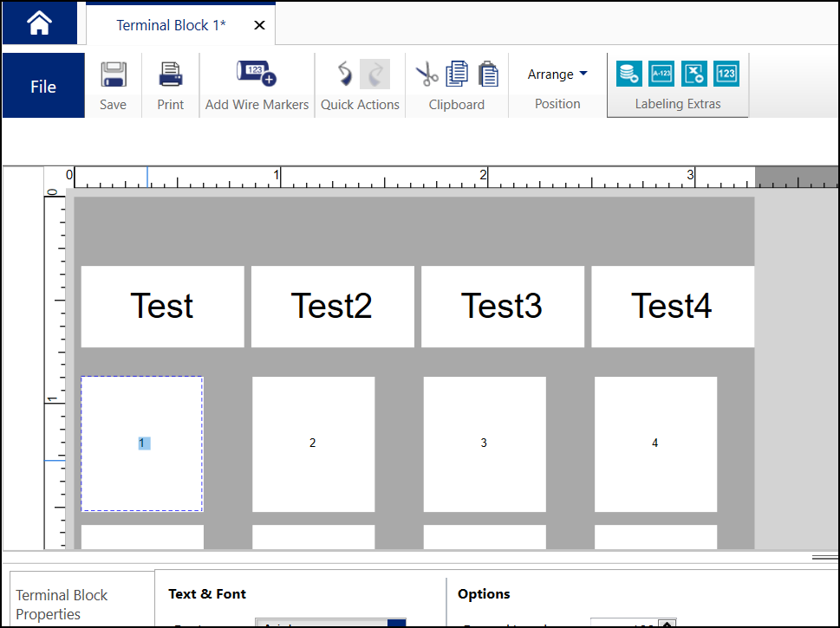Image resolution: width=840 pixels, height=628 pixels.
Task: Click the Home icon
Action: pos(39,23)
